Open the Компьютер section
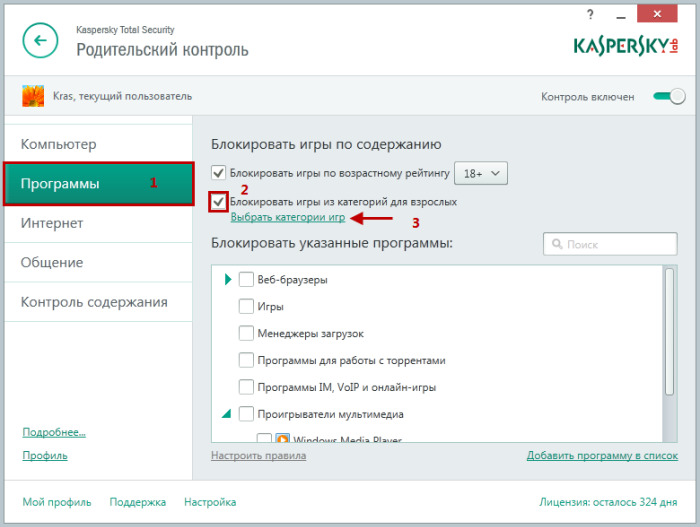The image size is (700, 527). 98,144
